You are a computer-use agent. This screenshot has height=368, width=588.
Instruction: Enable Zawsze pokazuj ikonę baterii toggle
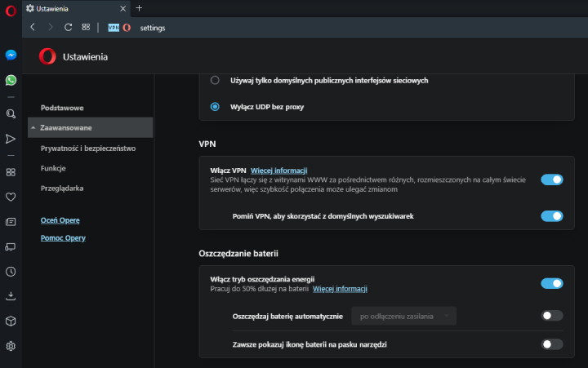[551, 344]
